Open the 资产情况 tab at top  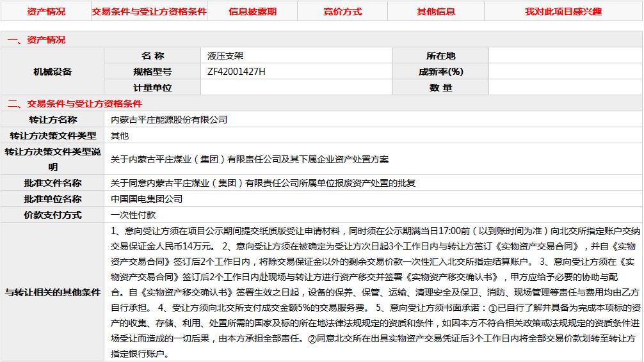click(x=45, y=12)
